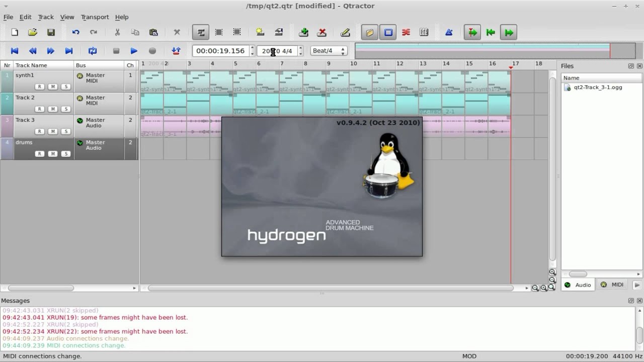Toggle punch in/out
This screenshot has width=644, height=362.
(176, 51)
